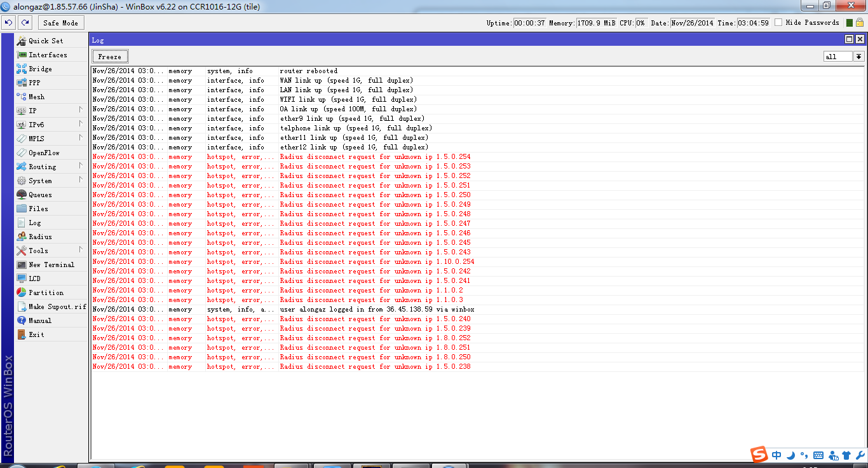This screenshot has height=468, width=868.
Task: Open the LCD menu icon
Action: point(22,279)
